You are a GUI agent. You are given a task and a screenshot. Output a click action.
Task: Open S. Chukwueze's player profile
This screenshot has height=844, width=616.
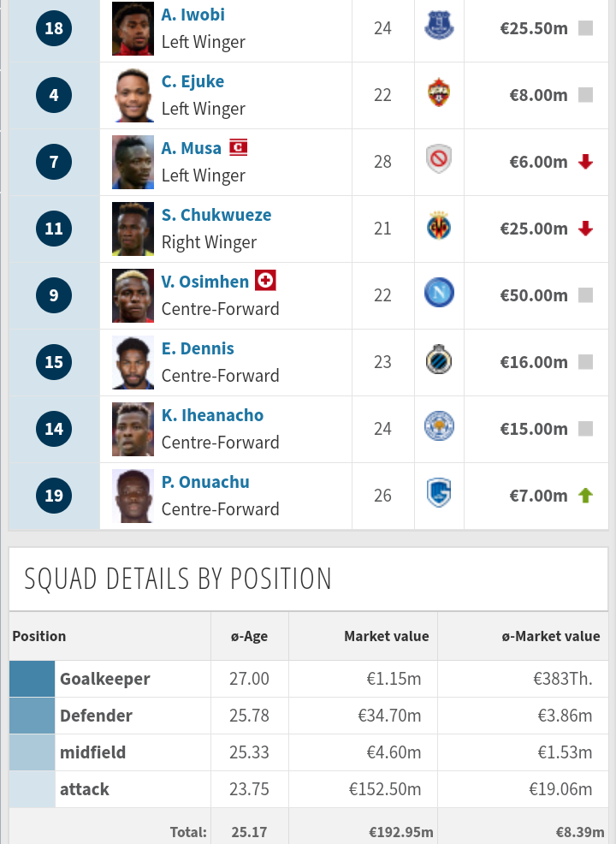pos(216,215)
